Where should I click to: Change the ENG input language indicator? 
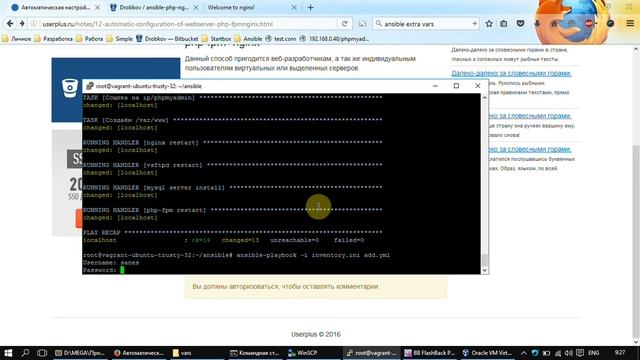click(x=594, y=353)
